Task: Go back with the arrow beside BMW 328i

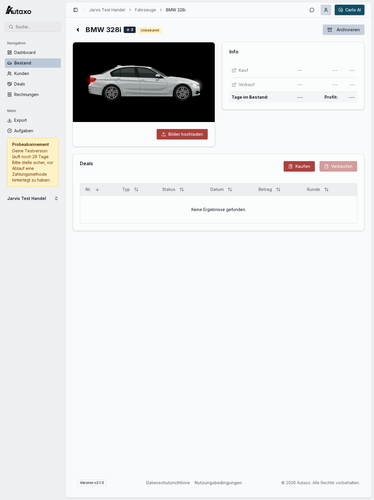Action: coord(78,30)
